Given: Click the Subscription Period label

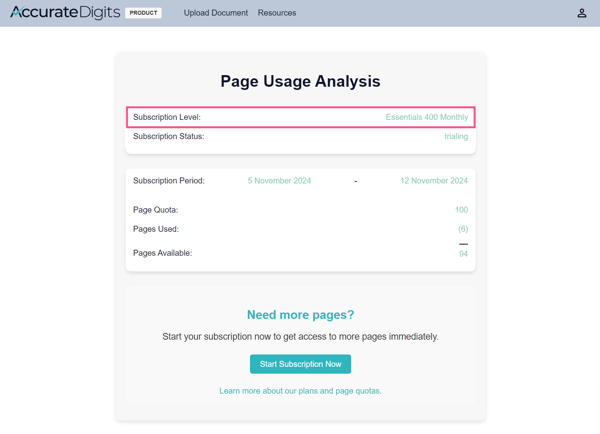Looking at the screenshot, I should (x=169, y=181).
